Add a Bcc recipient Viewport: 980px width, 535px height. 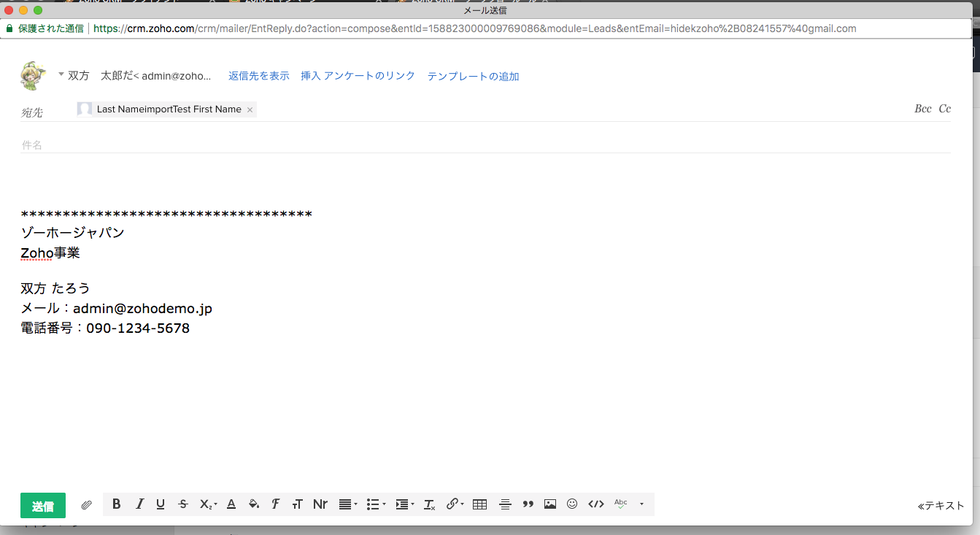[923, 109]
